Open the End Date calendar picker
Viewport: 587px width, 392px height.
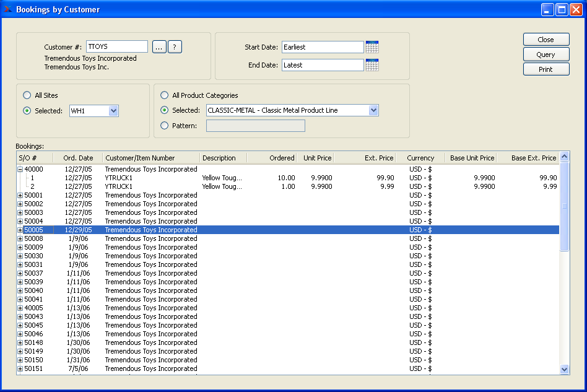click(x=372, y=65)
